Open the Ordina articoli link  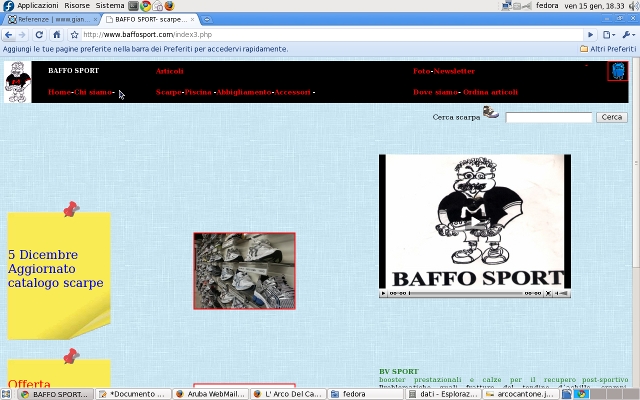[491, 92]
